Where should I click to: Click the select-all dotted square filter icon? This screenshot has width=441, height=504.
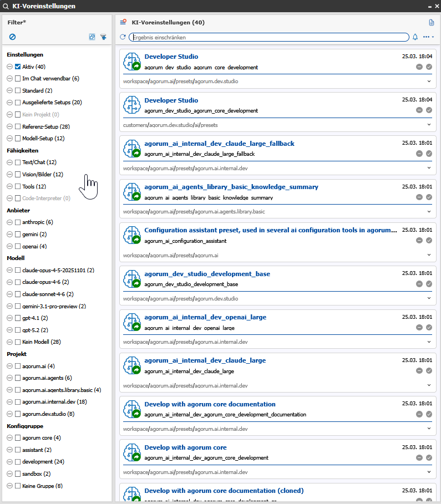[92, 37]
